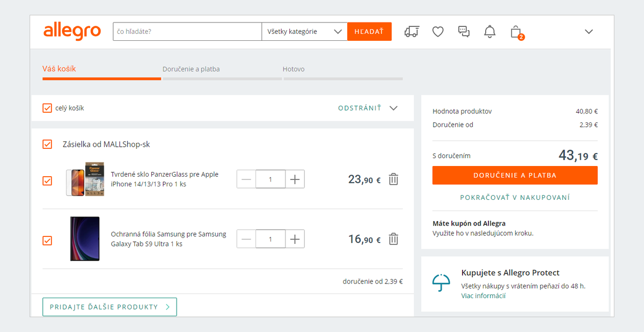The image size is (644, 332).
Task: Delete PanzerGlass item with trash icon
Action: pyautogui.click(x=393, y=179)
